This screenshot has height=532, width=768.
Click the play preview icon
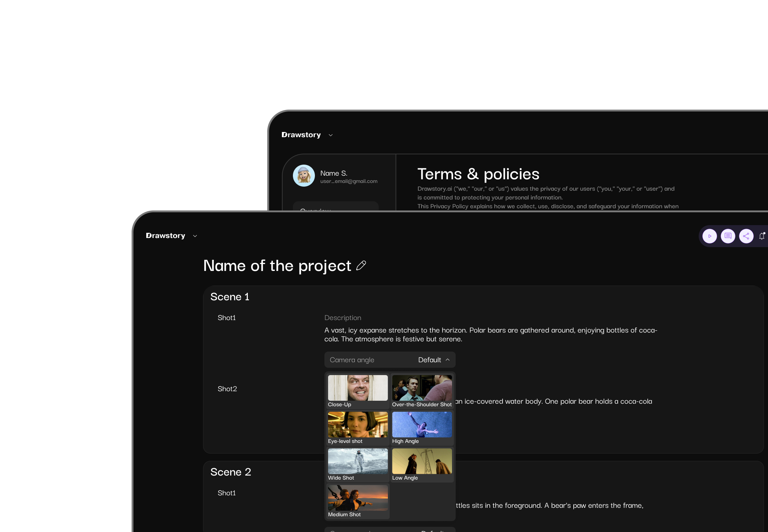(709, 236)
